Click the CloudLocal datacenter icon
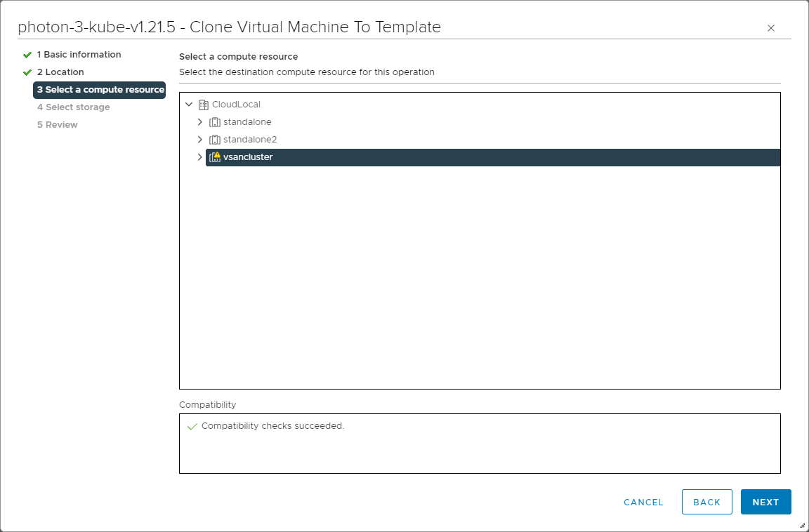This screenshot has width=809, height=532. point(204,105)
